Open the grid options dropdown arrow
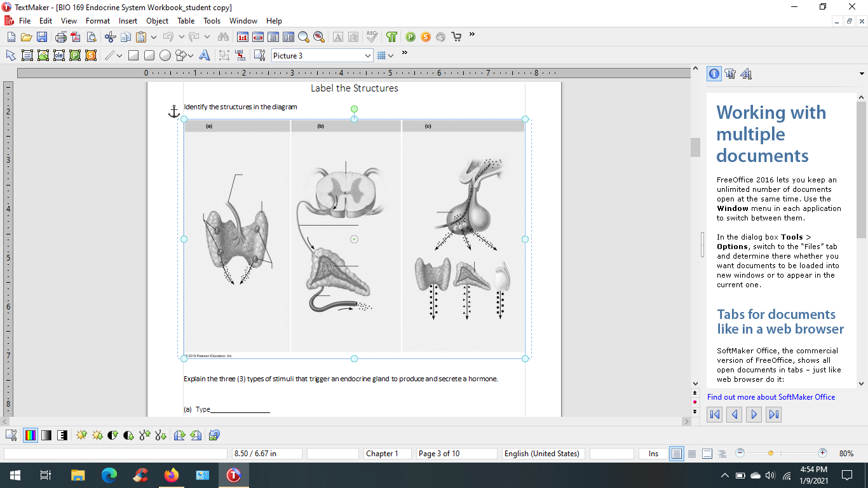This screenshot has width=868, height=488. click(x=391, y=56)
